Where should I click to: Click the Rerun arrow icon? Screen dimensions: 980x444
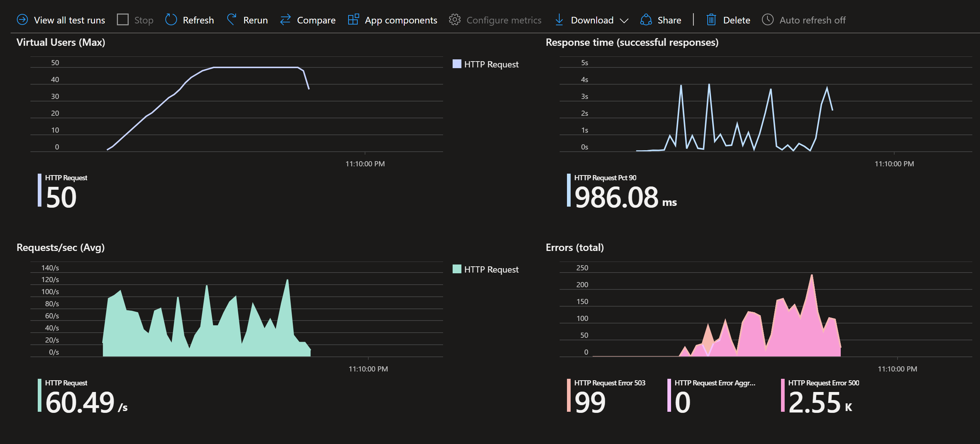click(x=231, y=19)
